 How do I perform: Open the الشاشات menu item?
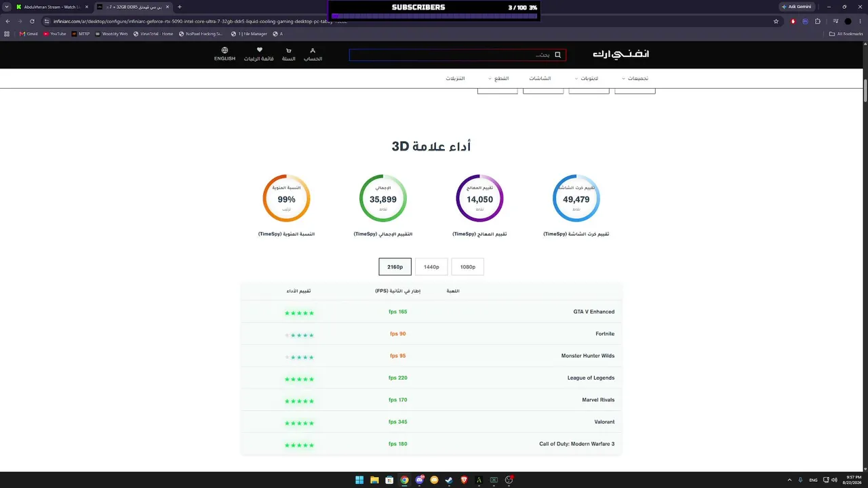click(540, 79)
